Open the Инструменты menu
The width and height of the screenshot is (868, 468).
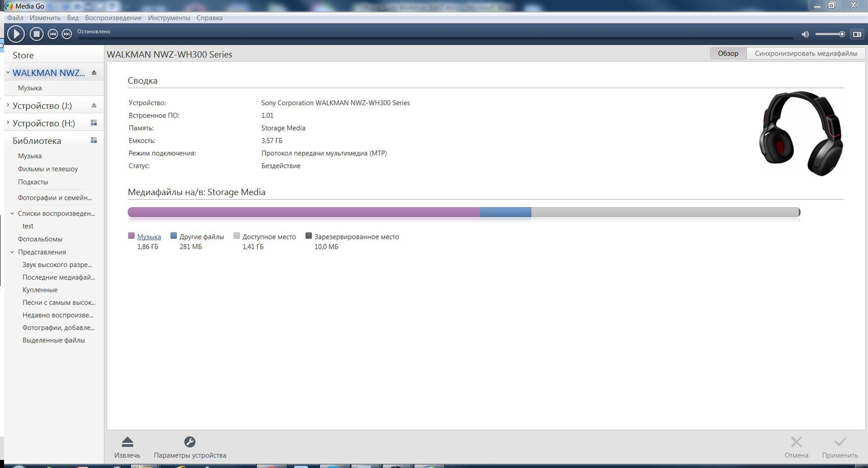pyautogui.click(x=169, y=18)
